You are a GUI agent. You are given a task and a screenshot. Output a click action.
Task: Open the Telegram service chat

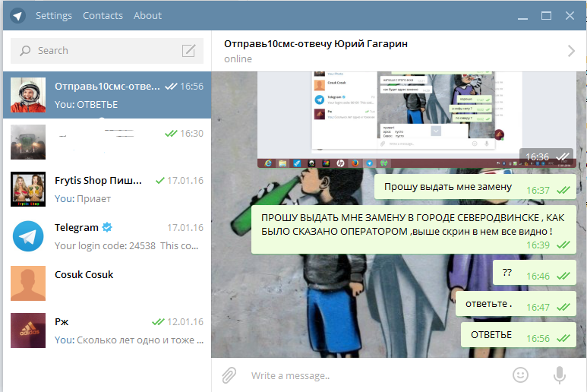coord(107,236)
